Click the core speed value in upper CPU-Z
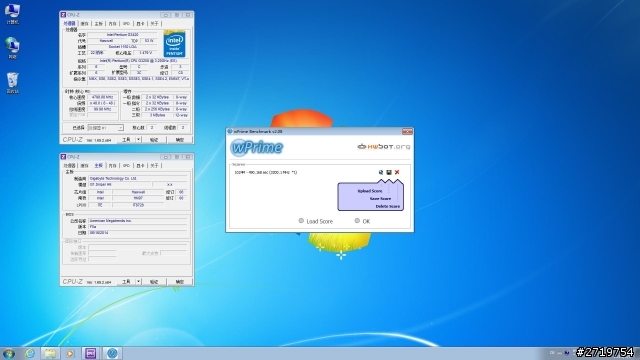640x360 pixels. [102, 97]
